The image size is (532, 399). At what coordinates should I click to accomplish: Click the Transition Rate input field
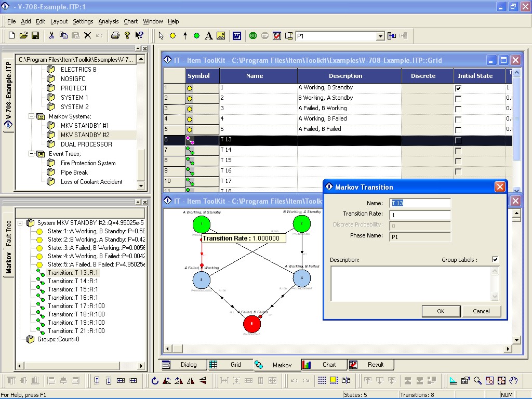(x=420, y=215)
